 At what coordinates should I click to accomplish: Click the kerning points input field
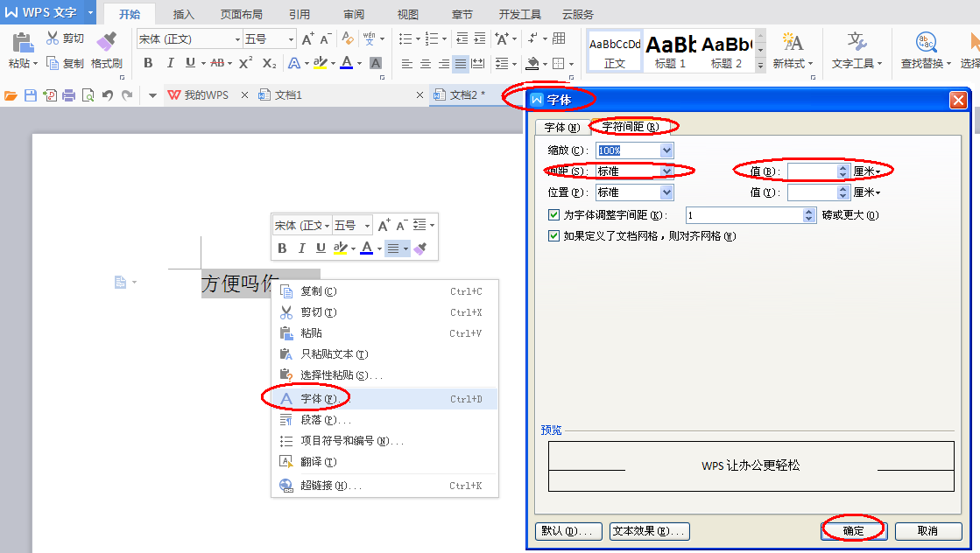[x=745, y=215]
